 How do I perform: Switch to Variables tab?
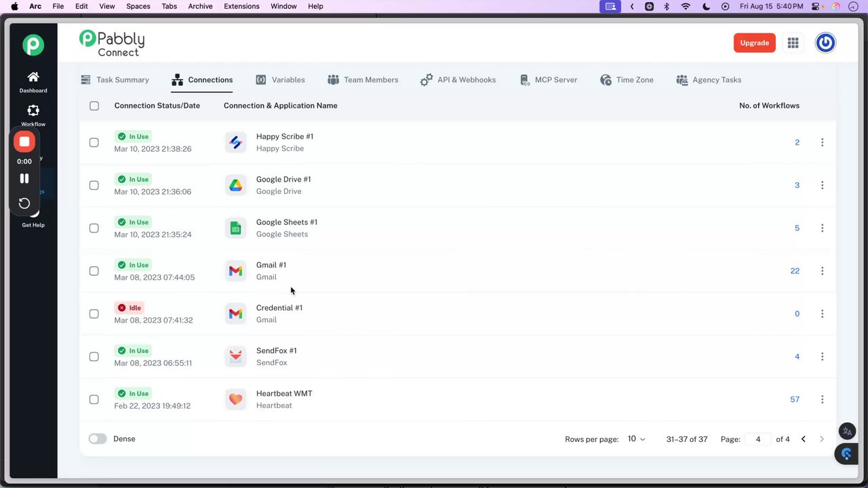(280, 80)
